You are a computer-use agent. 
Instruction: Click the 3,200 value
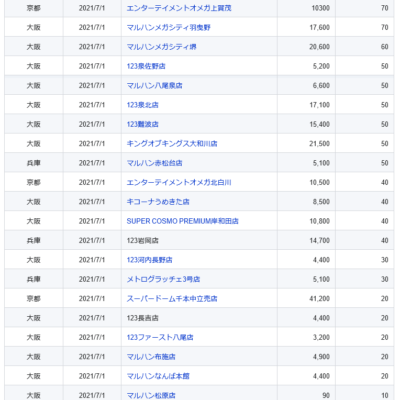321,337
